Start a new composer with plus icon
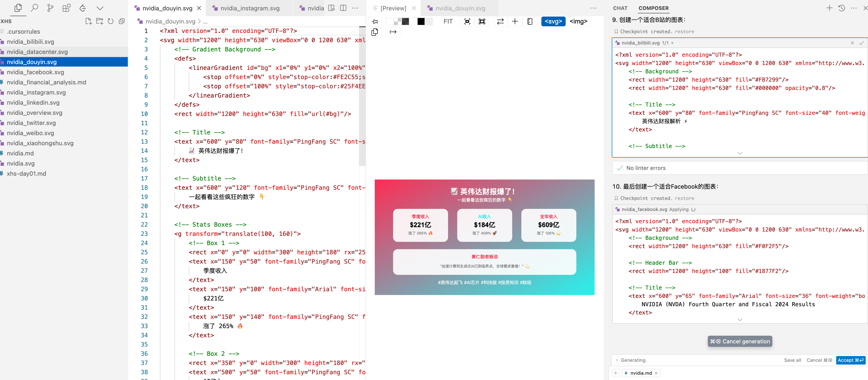 click(829, 8)
